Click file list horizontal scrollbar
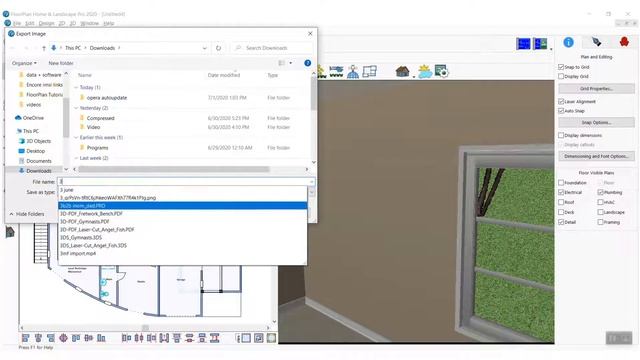This screenshot has height=360, width=640. pos(174,169)
